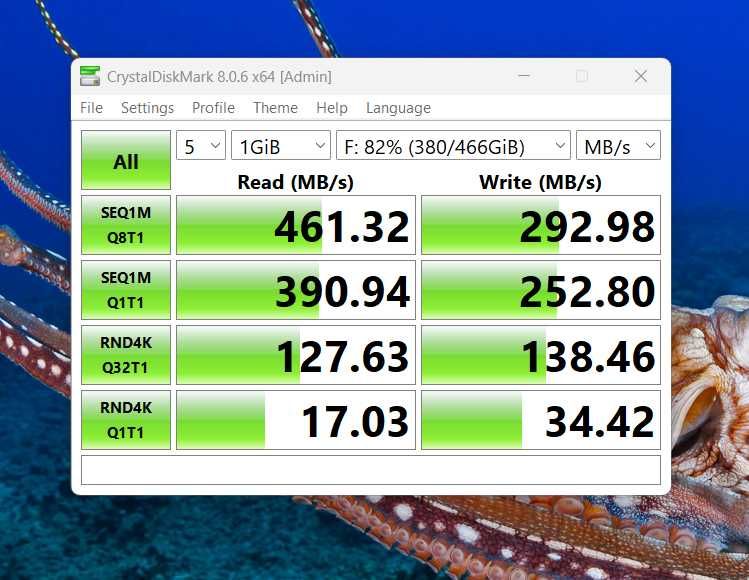The width and height of the screenshot is (749, 580).
Task: Open the drive selector showing F: 82%
Action: pyautogui.click(x=453, y=145)
